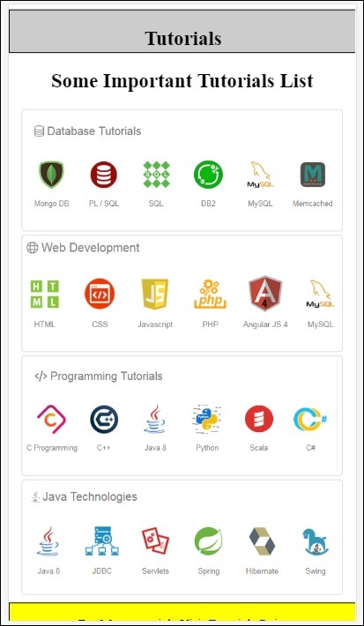Click the DB2 text label
This screenshot has width=364, height=626.
pos(208,204)
